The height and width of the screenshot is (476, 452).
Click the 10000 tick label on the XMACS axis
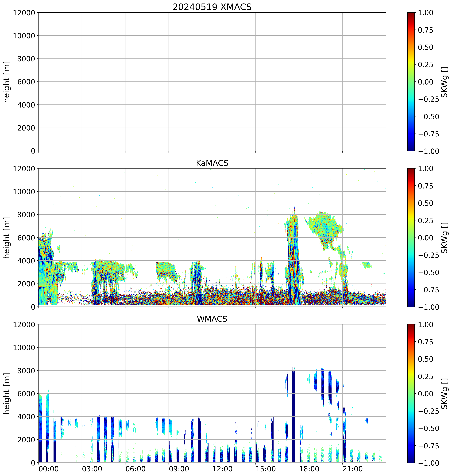tap(24, 36)
